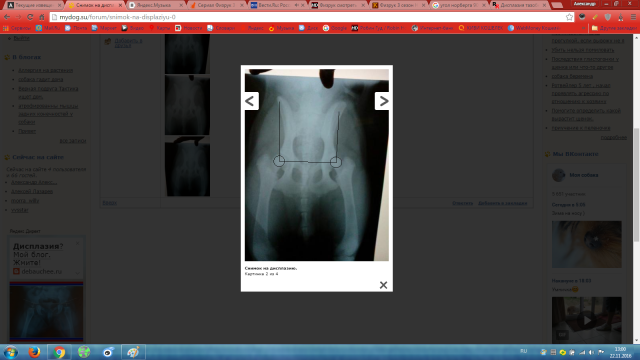Open the Paint app in the taskbar
640x360 pixels.
[133, 352]
